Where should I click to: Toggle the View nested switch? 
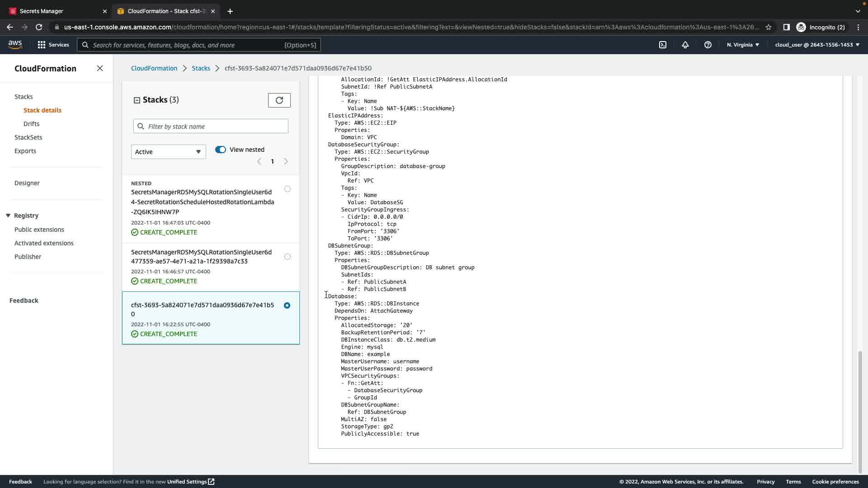221,150
